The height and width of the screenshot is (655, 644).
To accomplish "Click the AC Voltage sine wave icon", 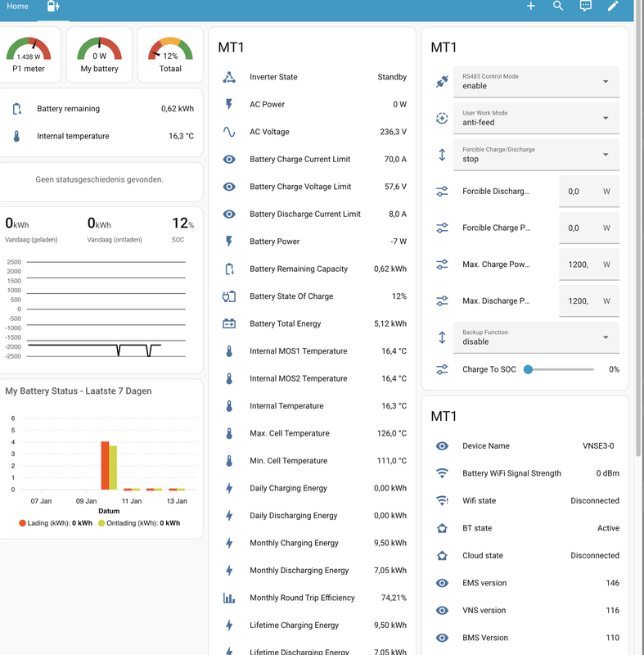I will point(229,132).
